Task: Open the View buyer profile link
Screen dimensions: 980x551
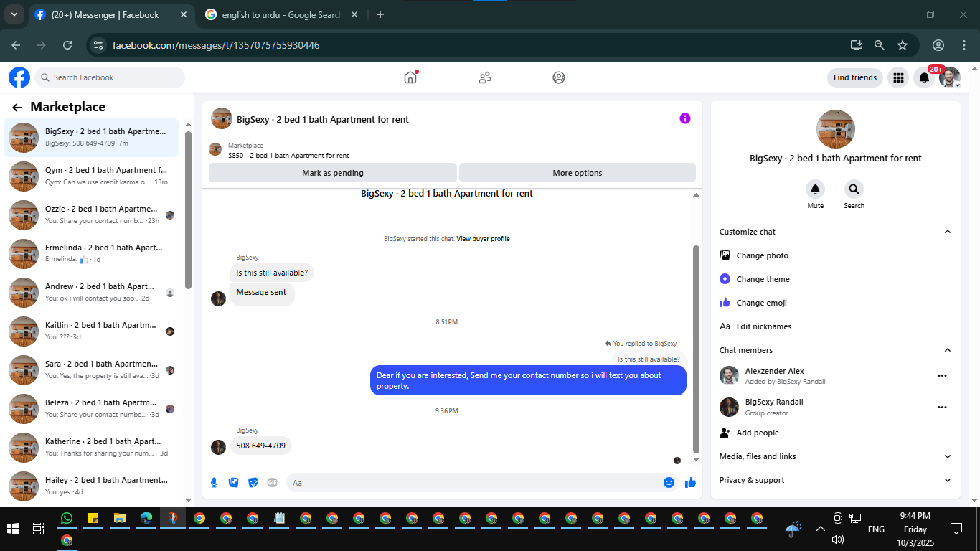Action: coord(483,239)
